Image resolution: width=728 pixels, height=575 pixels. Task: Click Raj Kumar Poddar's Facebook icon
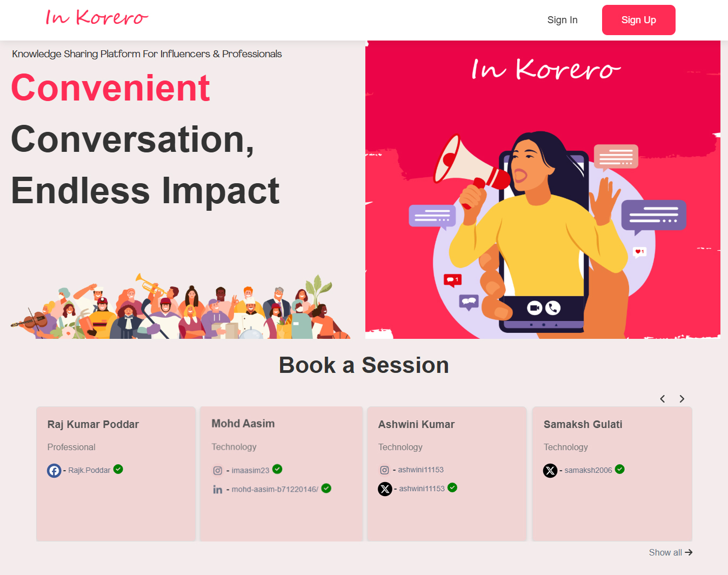coord(54,471)
